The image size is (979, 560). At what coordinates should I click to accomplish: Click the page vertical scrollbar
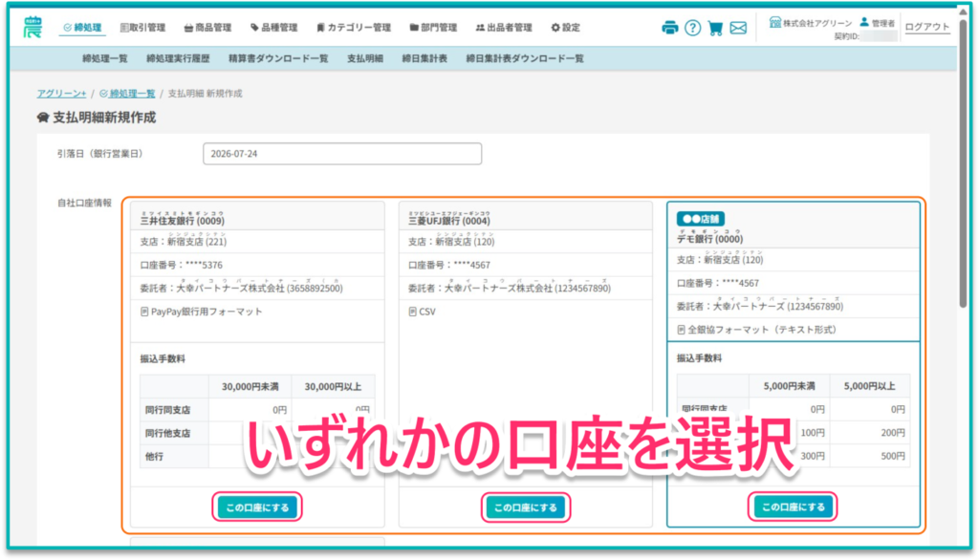tap(964, 162)
